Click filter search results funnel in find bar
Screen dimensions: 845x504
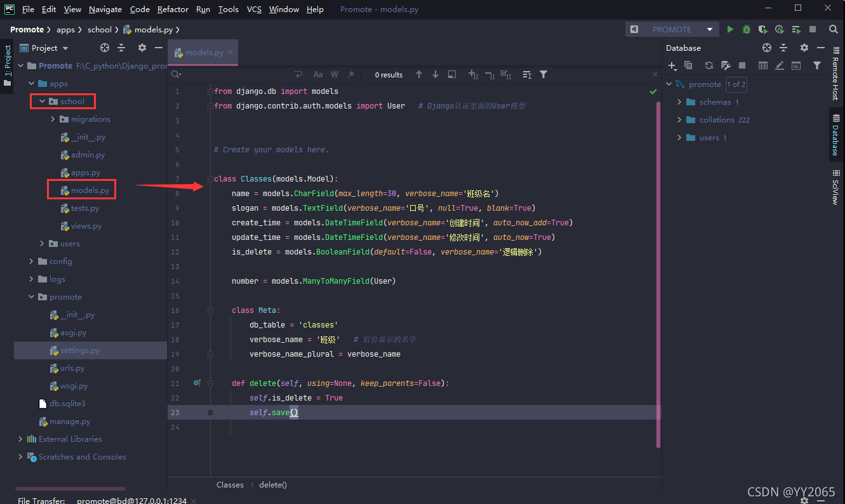tap(543, 74)
